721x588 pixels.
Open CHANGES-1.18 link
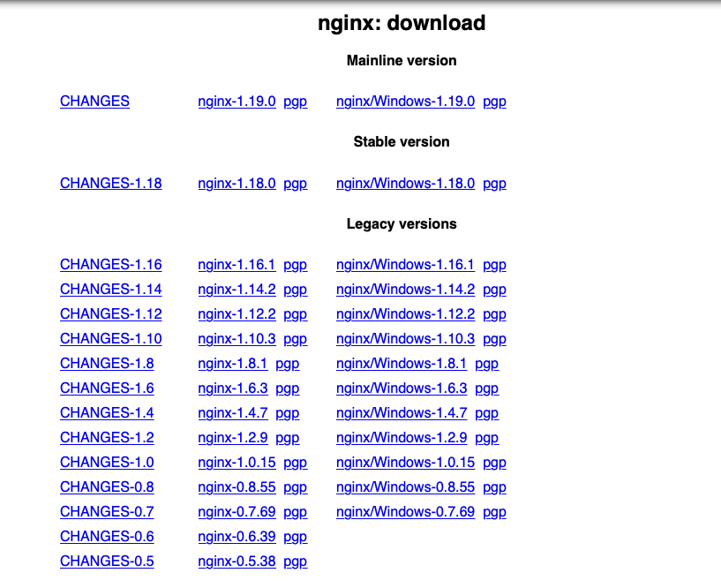tap(111, 183)
